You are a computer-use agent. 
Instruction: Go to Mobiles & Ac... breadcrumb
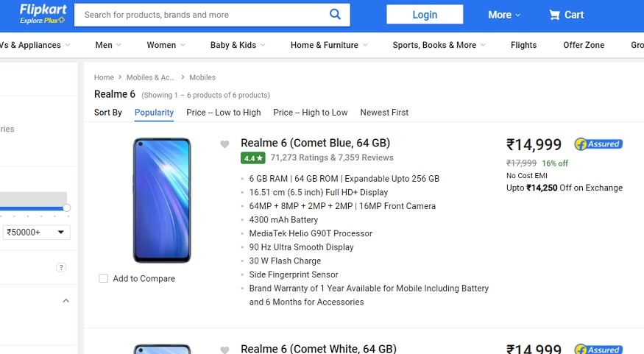point(150,77)
